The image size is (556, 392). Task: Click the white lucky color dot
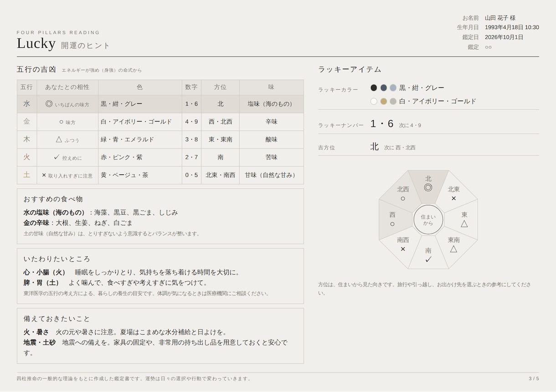(x=374, y=101)
